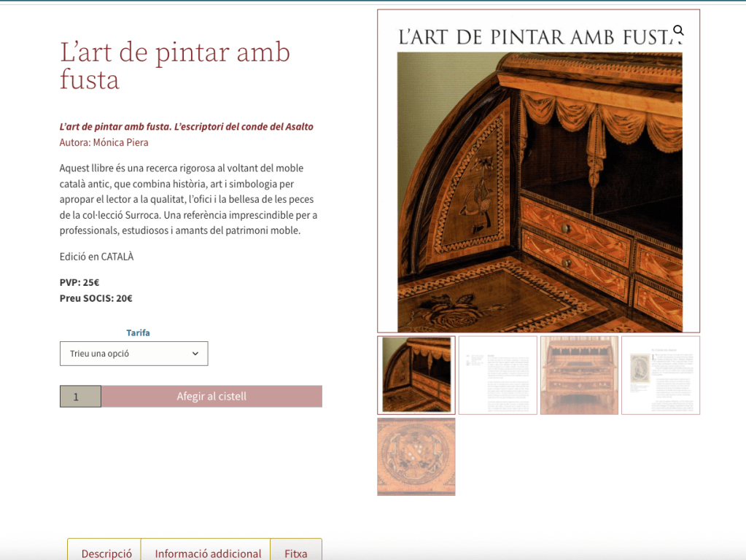Click the Preu SOCIS: 20€ text
The height and width of the screenshot is (560, 746).
[96, 298]
